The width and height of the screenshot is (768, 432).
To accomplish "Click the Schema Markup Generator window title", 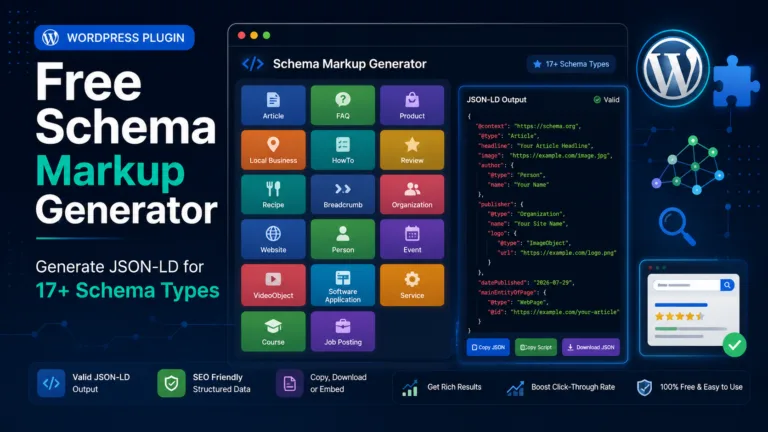I will click(349, 64).
